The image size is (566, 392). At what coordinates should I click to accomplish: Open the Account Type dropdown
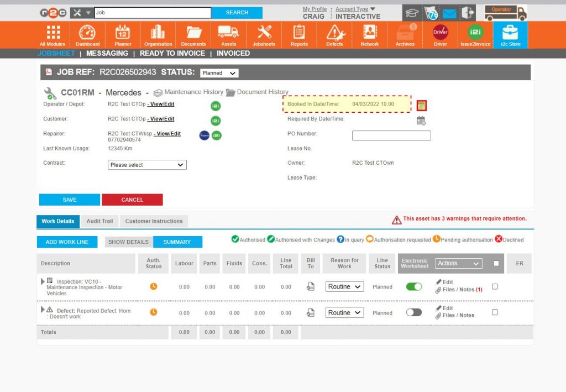pyautogui.click(x=355, y=9)
